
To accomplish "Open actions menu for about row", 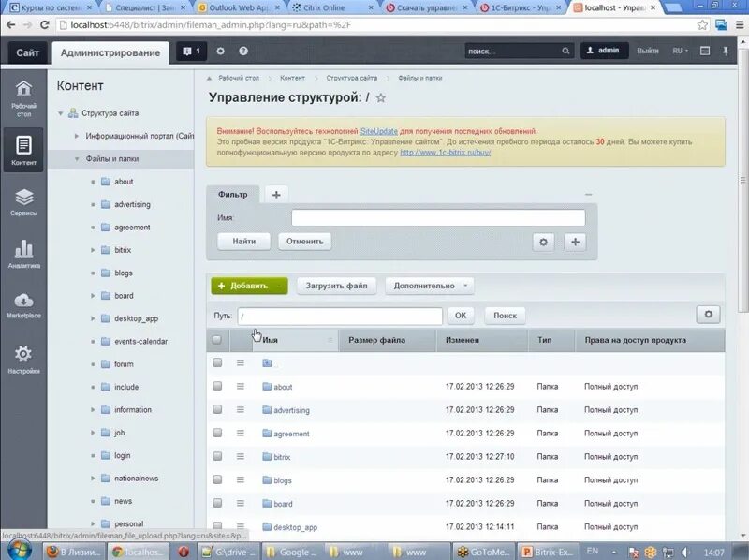I will [241, 386].
